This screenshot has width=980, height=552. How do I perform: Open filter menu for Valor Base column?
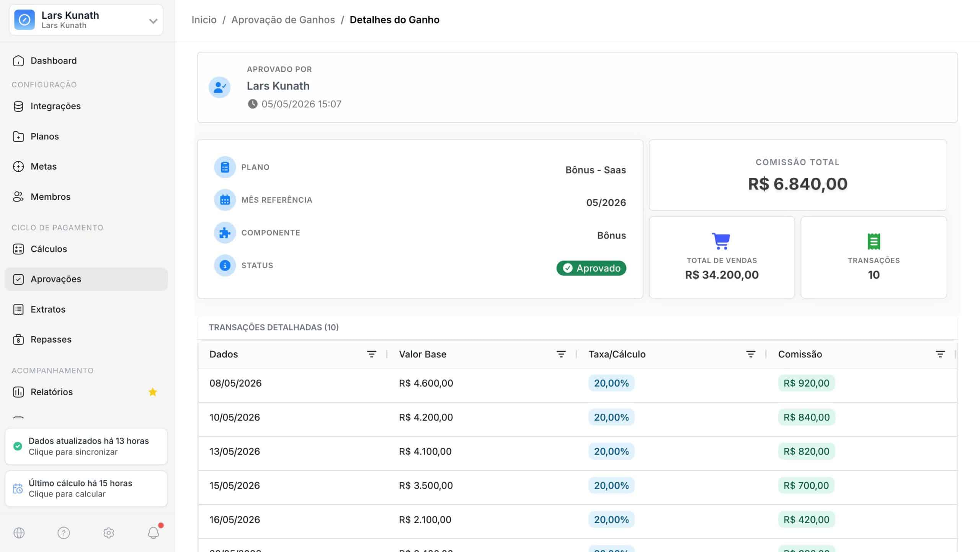(x=561, y=354)
